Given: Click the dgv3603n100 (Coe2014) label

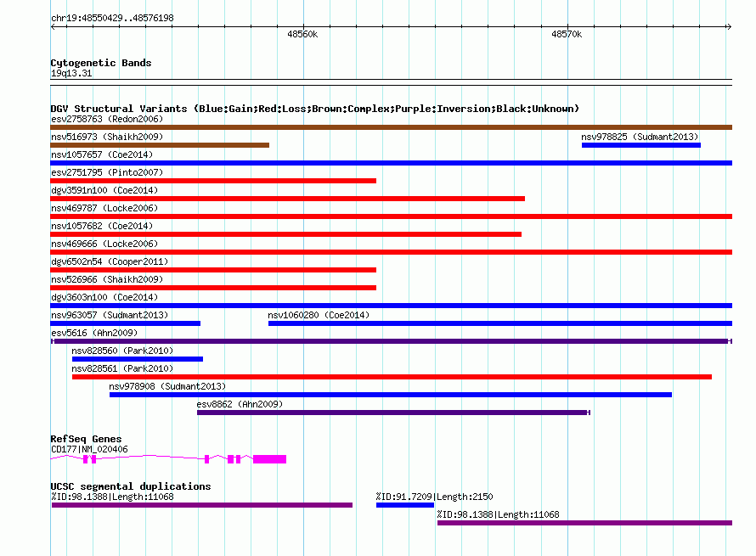Looking at the screenshot, I should [x=104, y=297].
